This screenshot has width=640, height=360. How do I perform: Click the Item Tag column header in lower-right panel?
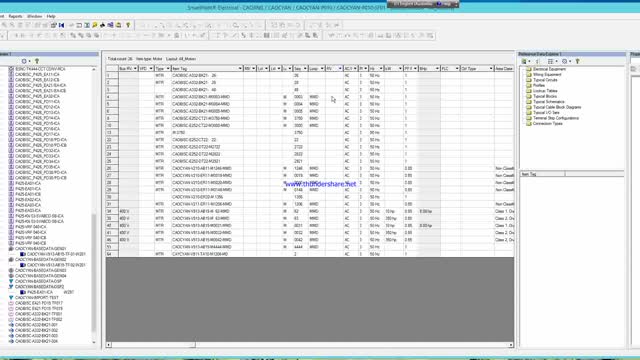click(542, 174)
